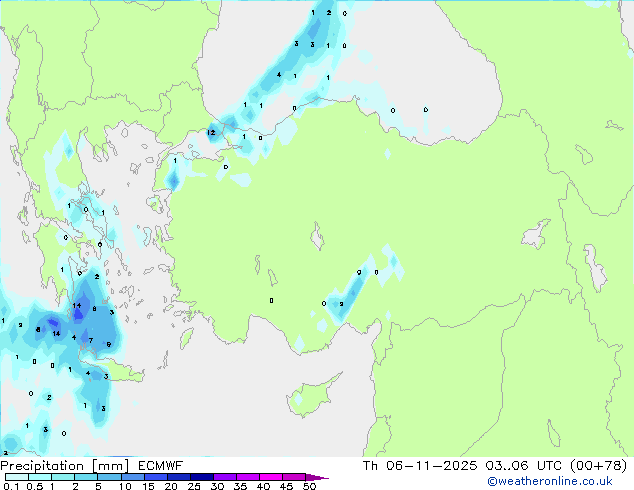Click the '0.1' legend scale label

tap(11, 486)
